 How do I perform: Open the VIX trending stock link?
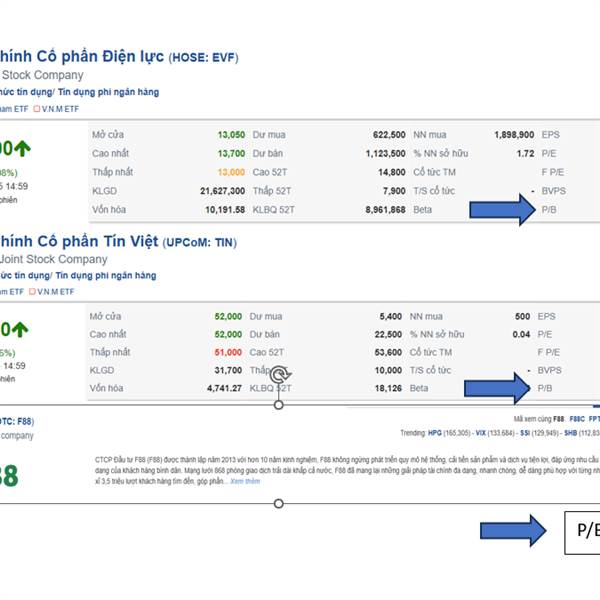pyautogui.click(x=481, y=433)
